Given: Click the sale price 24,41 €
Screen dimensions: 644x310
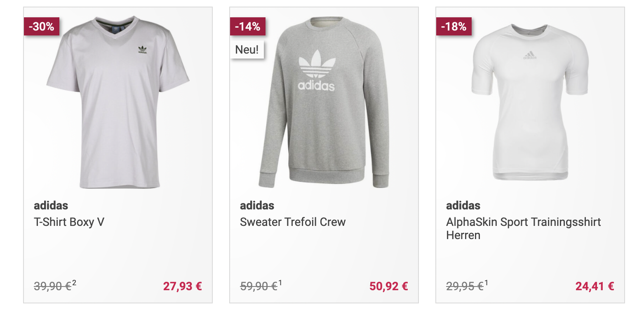Looking at the screenshot, I should 595,286.
